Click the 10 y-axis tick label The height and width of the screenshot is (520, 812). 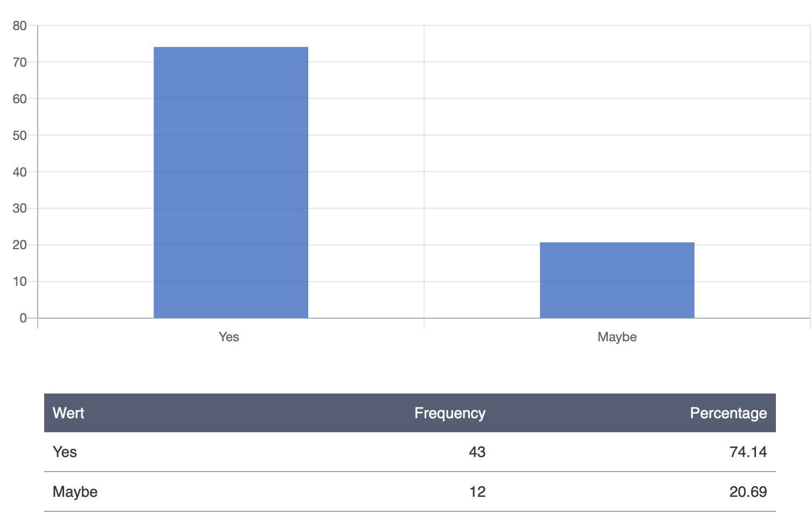tap(20, 282)
